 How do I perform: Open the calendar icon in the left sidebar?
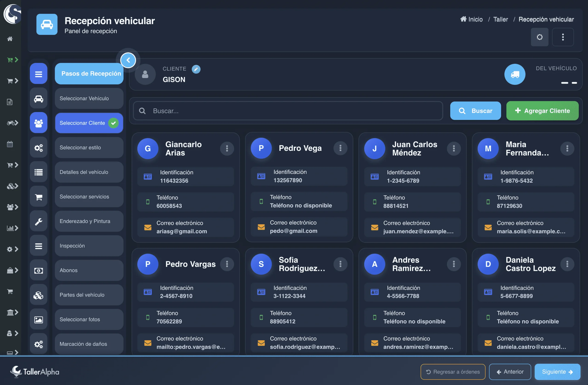click(x=10, y=144)
